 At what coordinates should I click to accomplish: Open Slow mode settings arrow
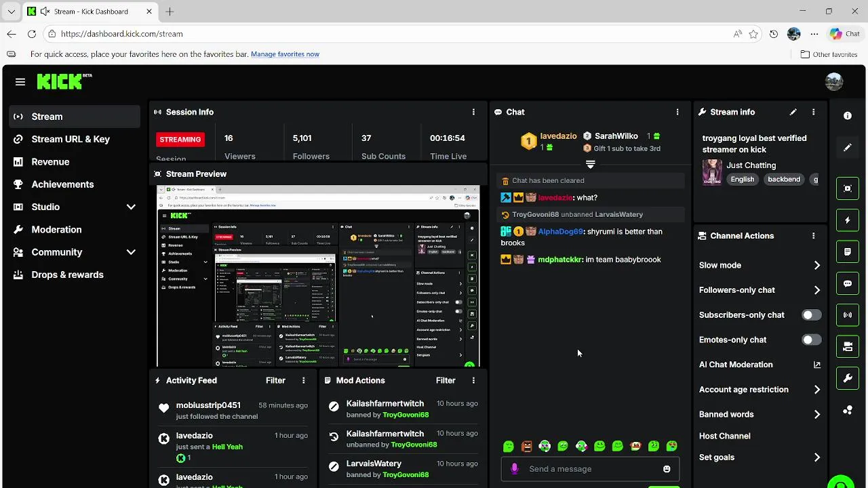816,266
